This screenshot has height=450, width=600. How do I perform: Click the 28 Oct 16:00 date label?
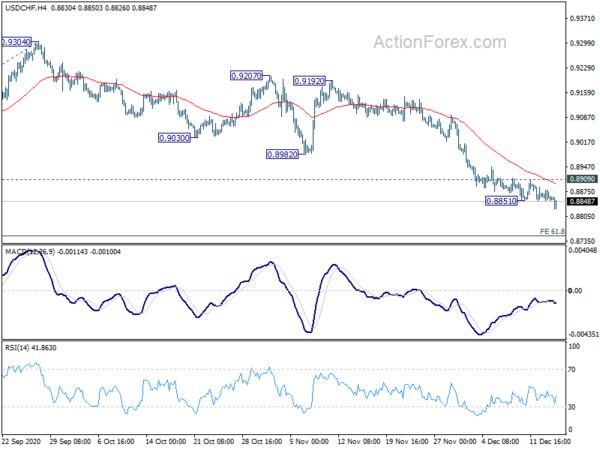pos(262,441)
